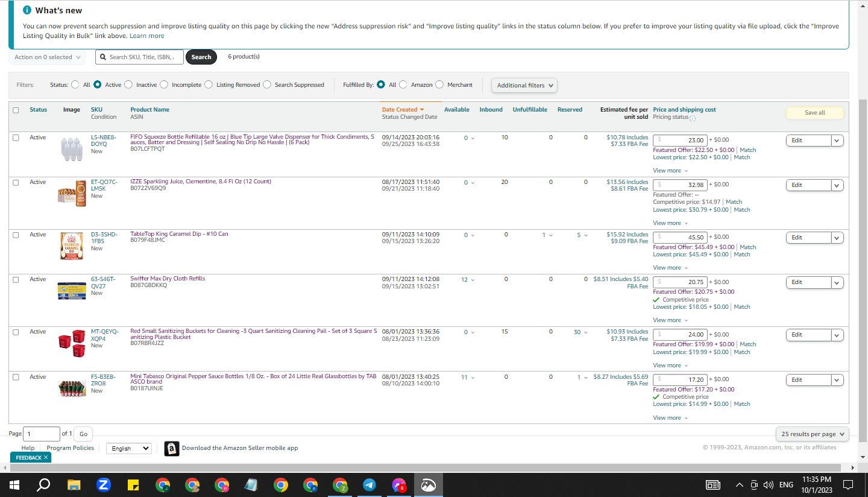Open the Program Policies link
The width and height of the screenshot is (868, 497).
click(x=71, y=448)
